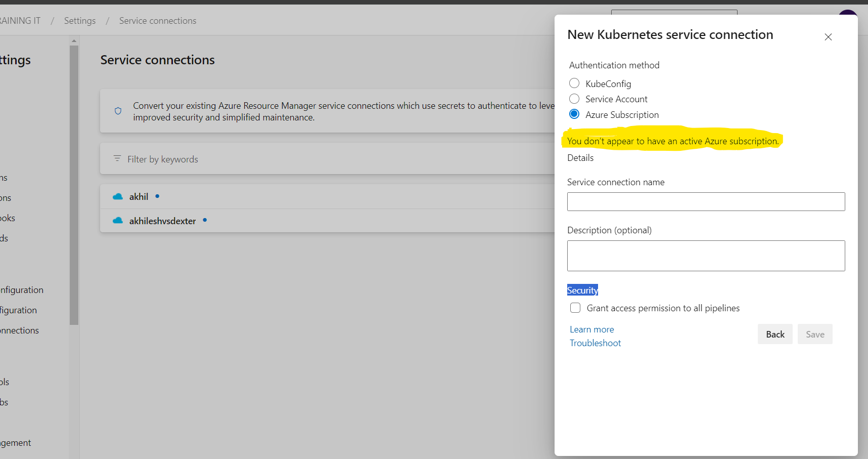This screenshot has height=459, width=868.
Task: Click the cloud icon next to akhileshvsdexter
Action: point(118,220)
